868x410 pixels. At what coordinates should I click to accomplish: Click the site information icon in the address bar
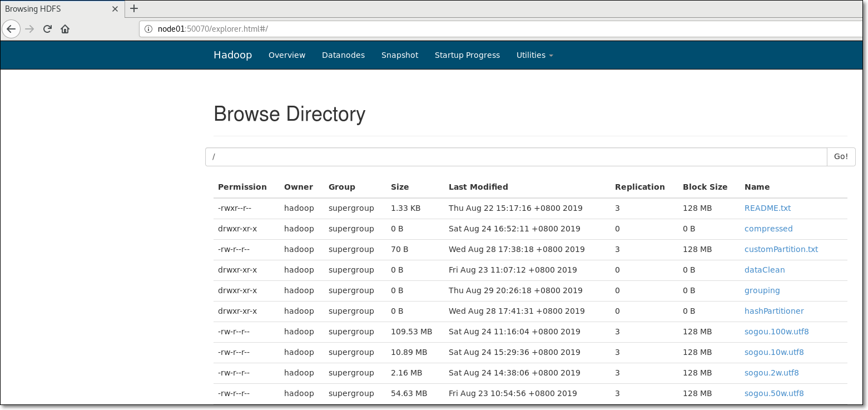148,28
